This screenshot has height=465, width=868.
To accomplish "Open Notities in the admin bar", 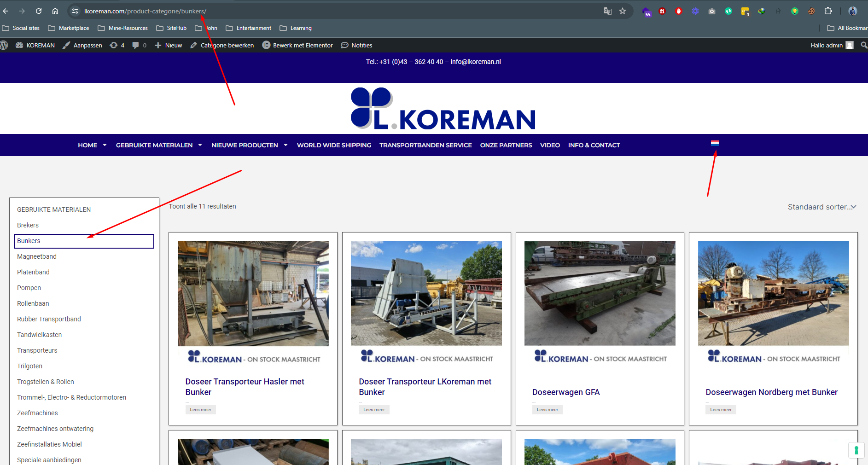I will tap(356, 45).
